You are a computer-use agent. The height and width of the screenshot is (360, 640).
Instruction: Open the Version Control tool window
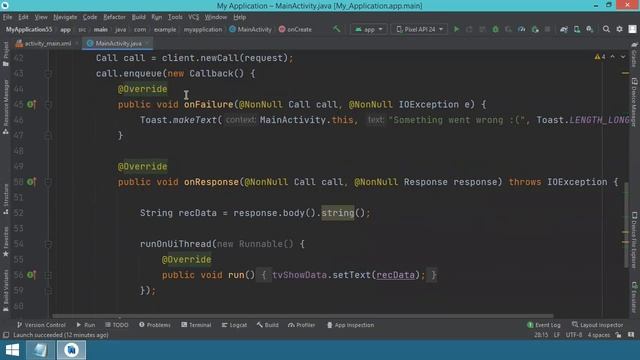41,325
